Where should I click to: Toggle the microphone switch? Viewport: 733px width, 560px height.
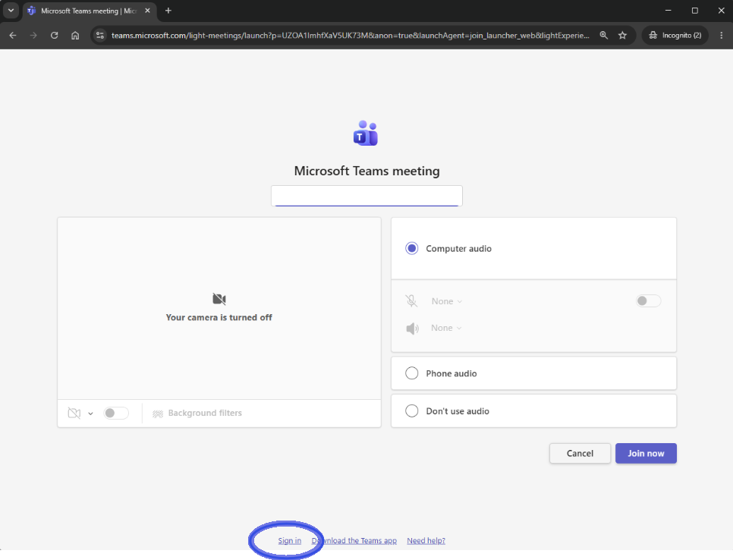coord(648,301)
